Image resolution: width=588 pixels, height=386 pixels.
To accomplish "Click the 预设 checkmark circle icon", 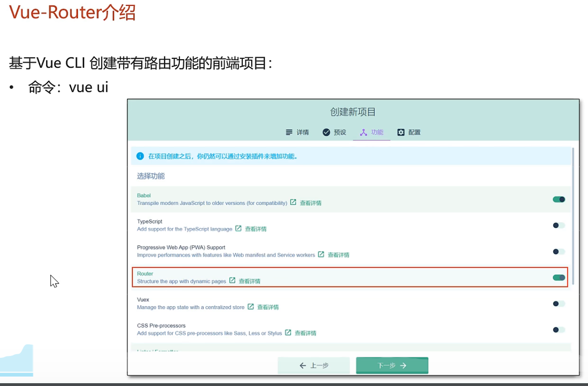I will 327,132.
